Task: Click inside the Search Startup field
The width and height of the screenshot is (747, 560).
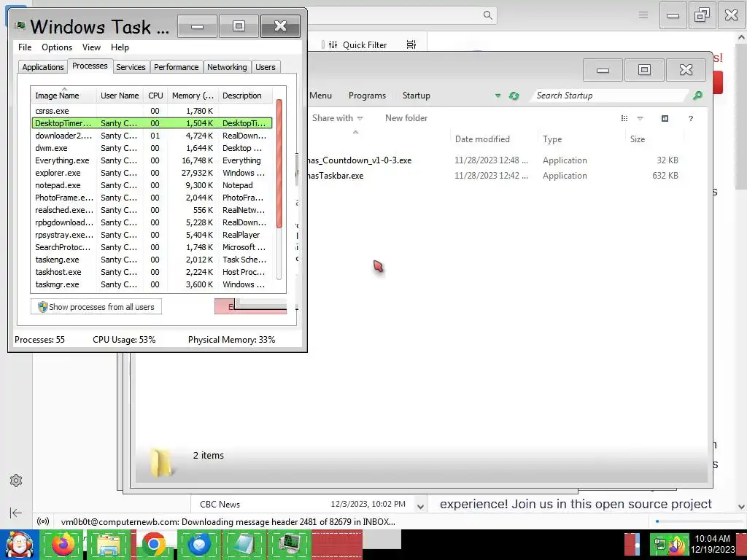Action: pyautogui.click(x=610, y=96)
